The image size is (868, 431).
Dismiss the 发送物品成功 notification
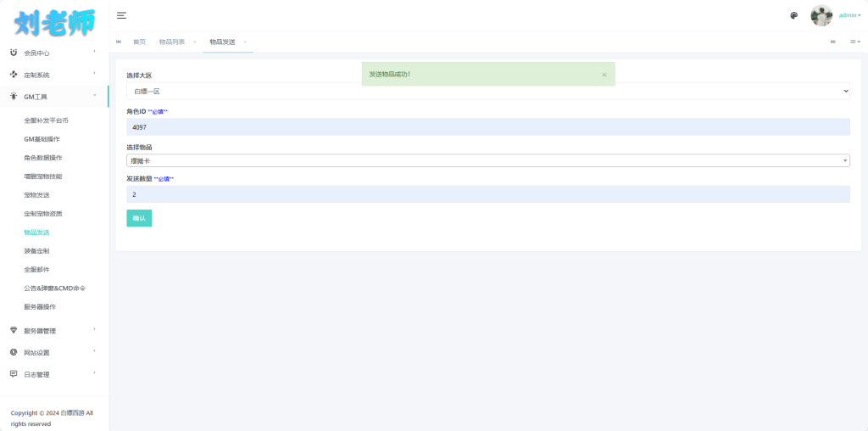(x=604, y=74)
